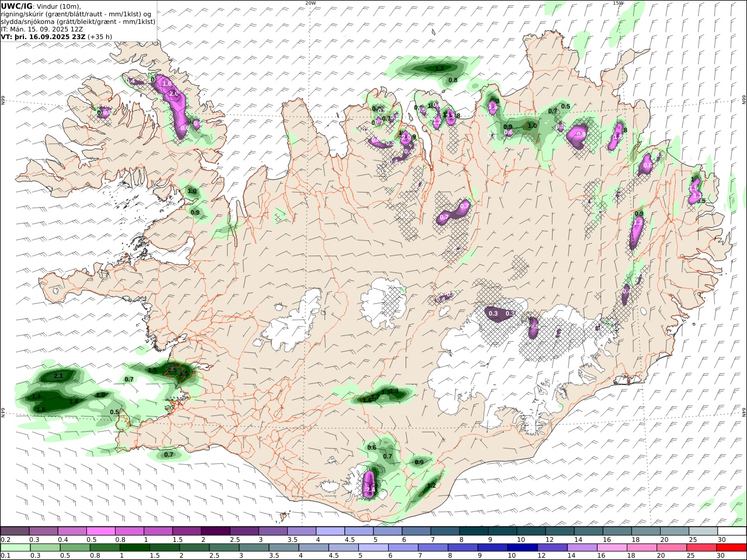Click the pale grey 25–30 snow legend swatch
This screenshot has width=747, height=560.
(703, 531)
